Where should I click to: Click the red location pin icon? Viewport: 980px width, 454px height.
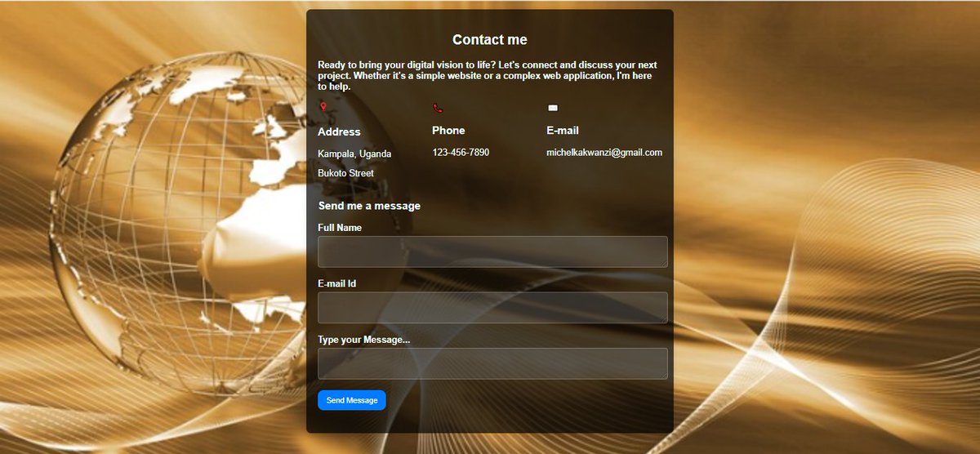tap(323, 107)
